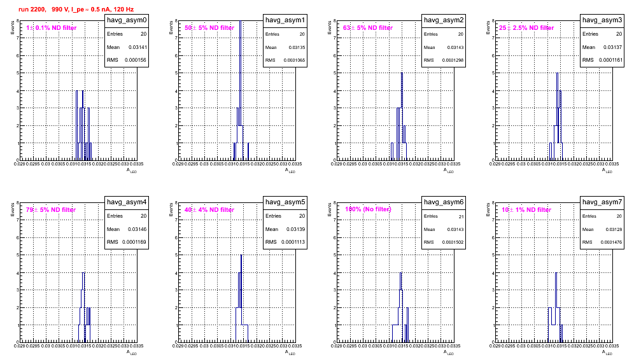Click the RMS label in havg_asym7 stats box
The image size is (634, 364).
[x=587, y=242]
